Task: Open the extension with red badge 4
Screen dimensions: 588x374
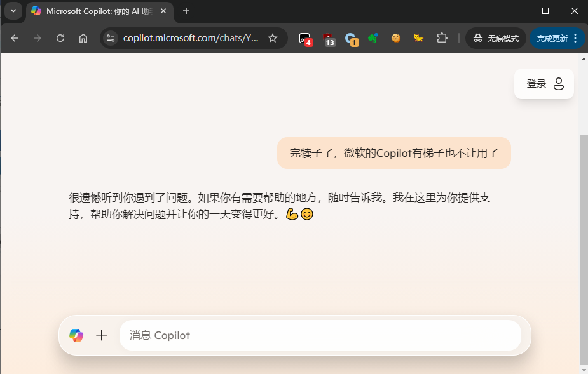Action: point(305,39)
